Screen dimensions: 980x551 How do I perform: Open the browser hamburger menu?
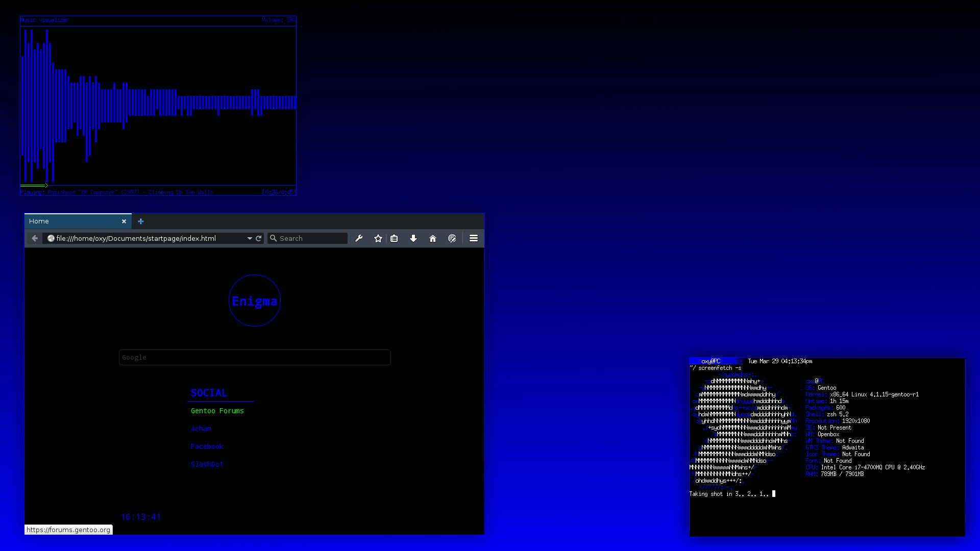pos(474,238)
